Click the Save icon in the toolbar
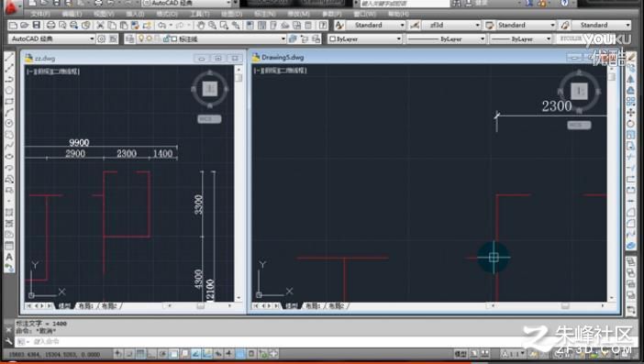644x364 pixels. (x=36, y=26)
